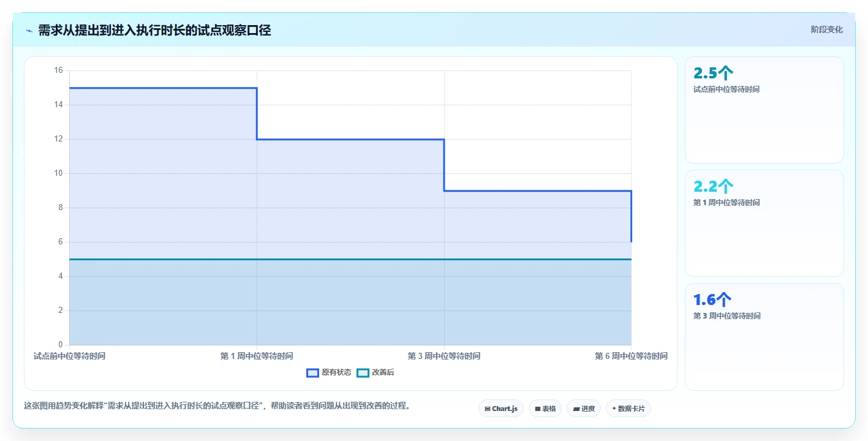Viewport: 868px width, 441px height.
Task: Select the 进度 chip
Action: click(584, 409)
